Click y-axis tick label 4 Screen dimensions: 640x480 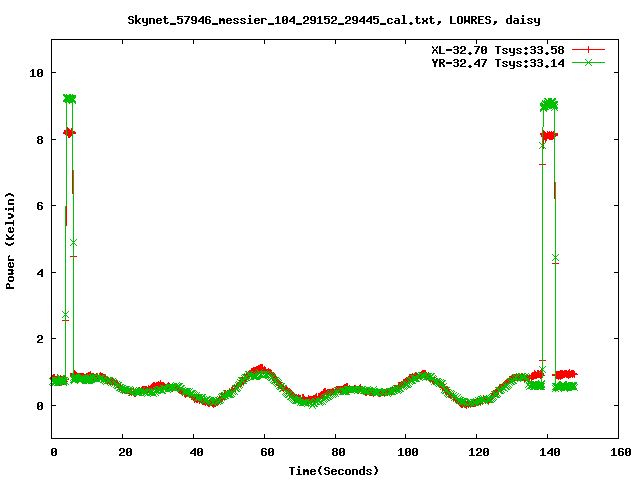click(40, 273)
